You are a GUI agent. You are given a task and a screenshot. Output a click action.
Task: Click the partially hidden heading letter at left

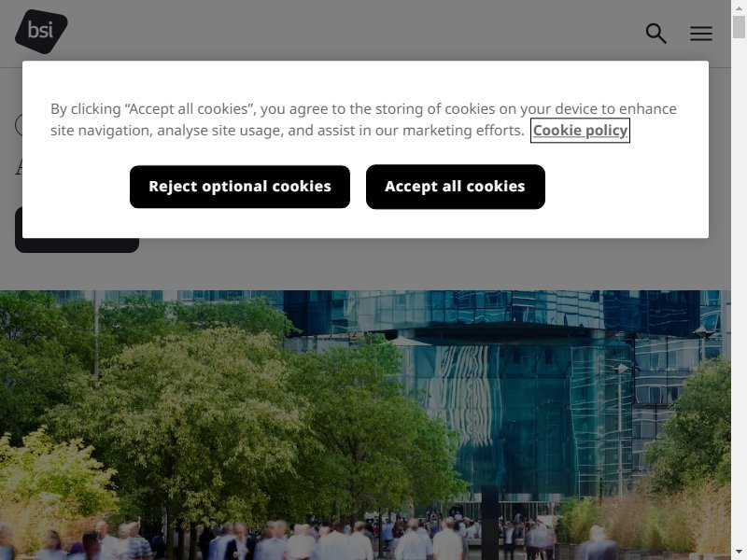coord(19,168)
